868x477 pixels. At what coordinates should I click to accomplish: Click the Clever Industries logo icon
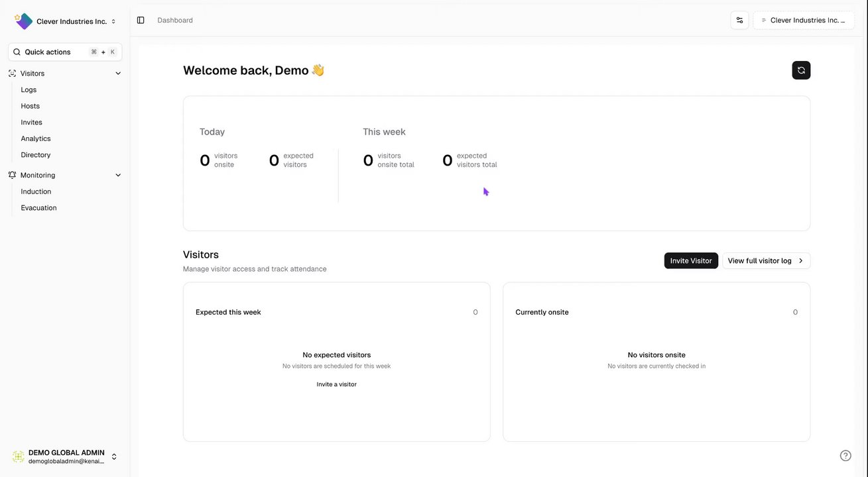(23, 21)
